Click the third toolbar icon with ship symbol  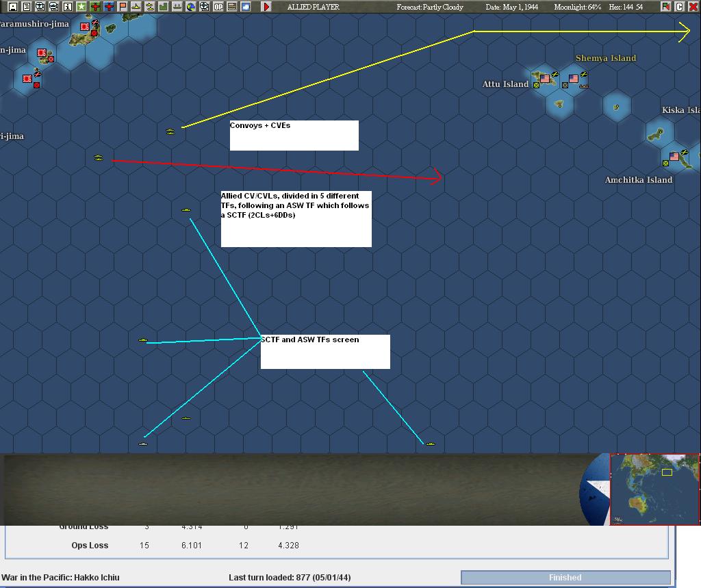click(x=40, y=6)
